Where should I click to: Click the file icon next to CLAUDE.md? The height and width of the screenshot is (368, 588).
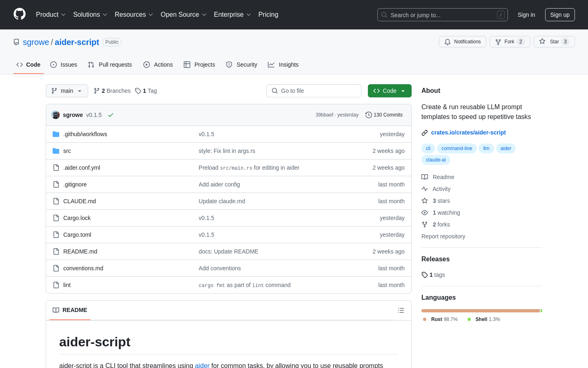click(56, 201)
